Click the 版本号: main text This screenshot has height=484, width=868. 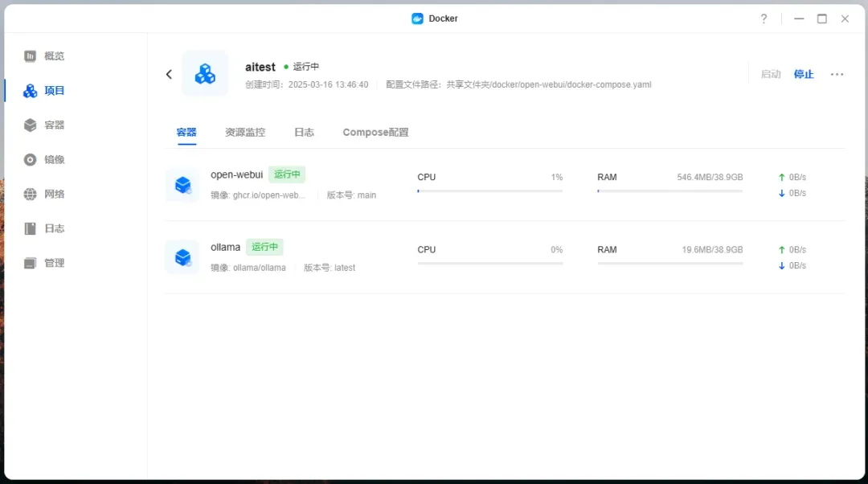coord(351,195)
